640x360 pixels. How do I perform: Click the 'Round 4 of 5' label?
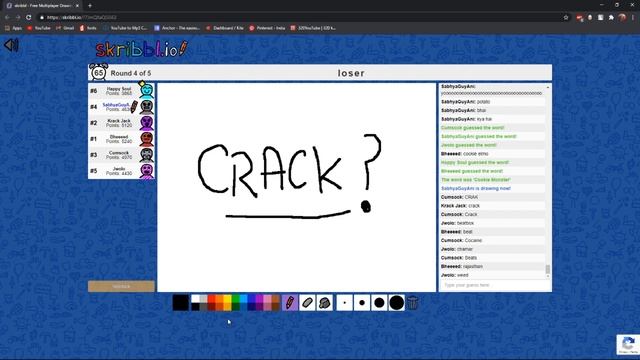[x=131, y=73]
